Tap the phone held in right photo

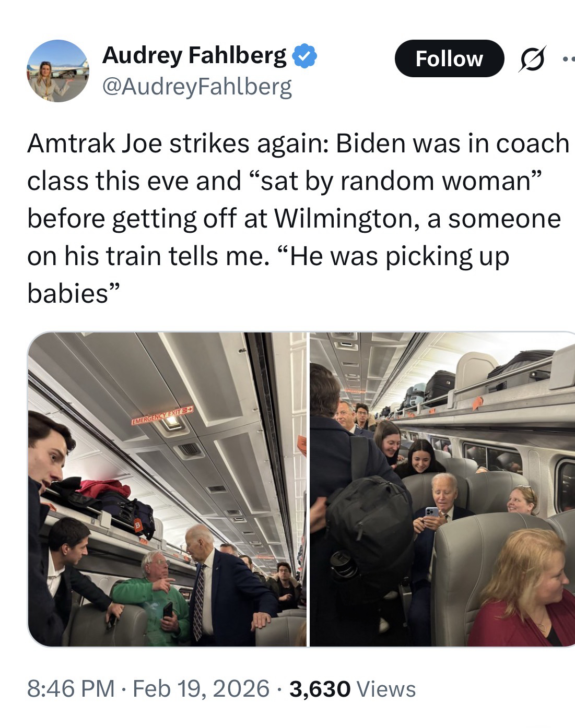[431, 512]
